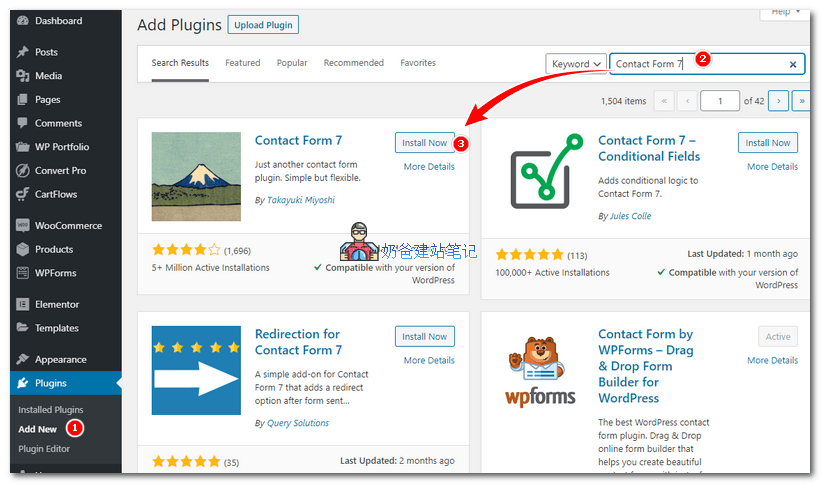The height and width of the screenshot is (484, 821).
Task: Click the Contact Form 7 mountain thumbnail
Action: tap(196, 177)
